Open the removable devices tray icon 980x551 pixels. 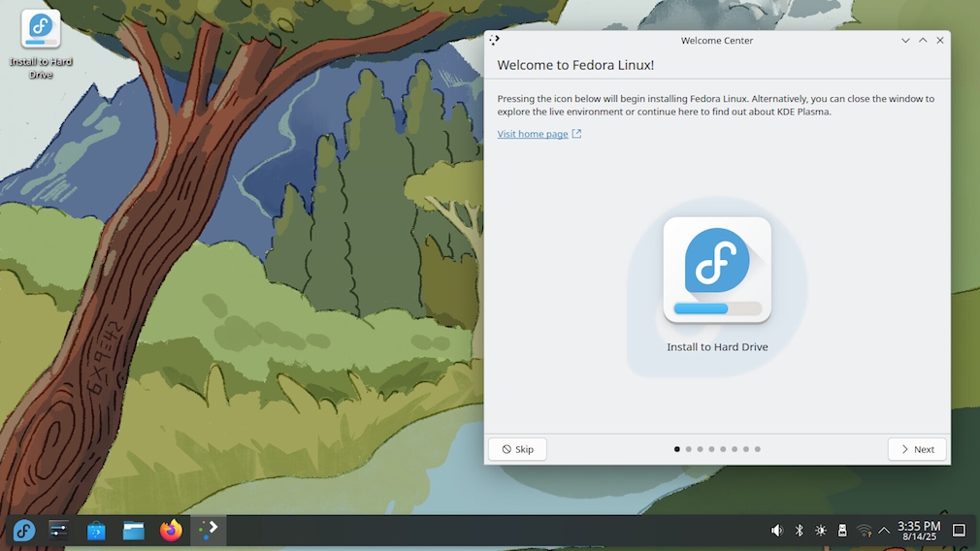(842, 531)
